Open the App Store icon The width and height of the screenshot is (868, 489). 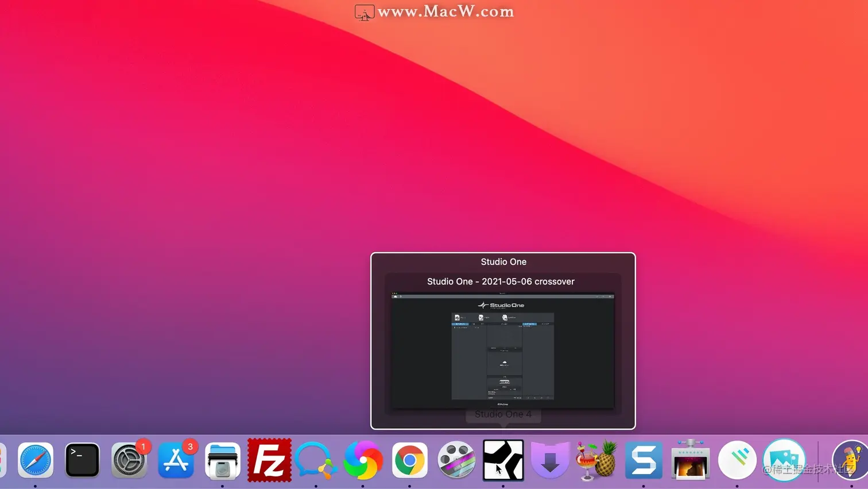[x=176, y=460]
